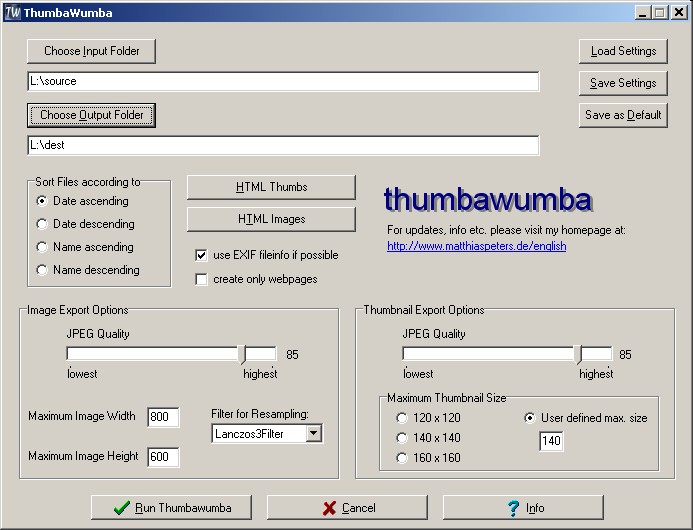
Task: Click the green checkmark Run Thumbawumba button
Action: [171, 507]
